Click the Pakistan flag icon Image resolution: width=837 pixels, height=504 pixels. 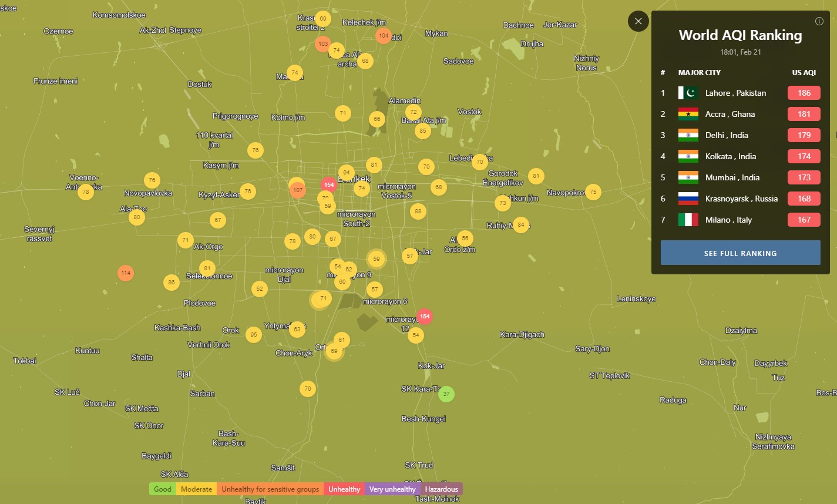(688, 93)
